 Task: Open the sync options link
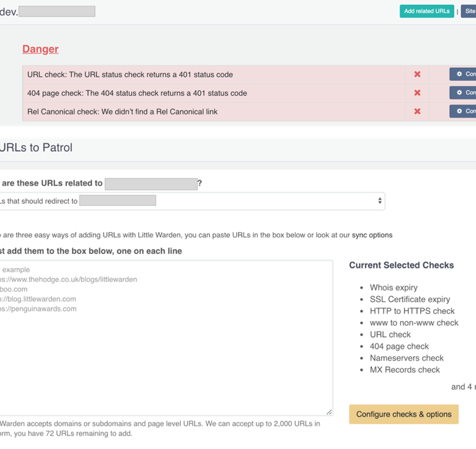[372, 235]
